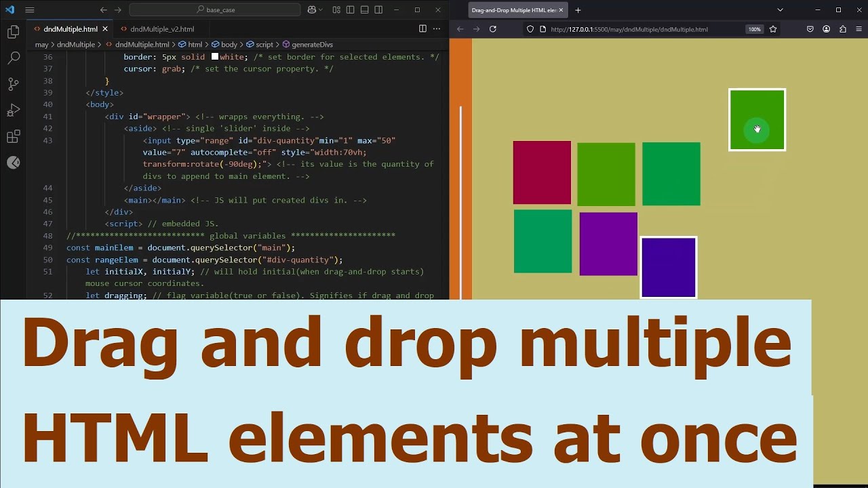Click the 'dndMultiple' folder breadcrumb
The image size is (868, 488).
[76, 45]
